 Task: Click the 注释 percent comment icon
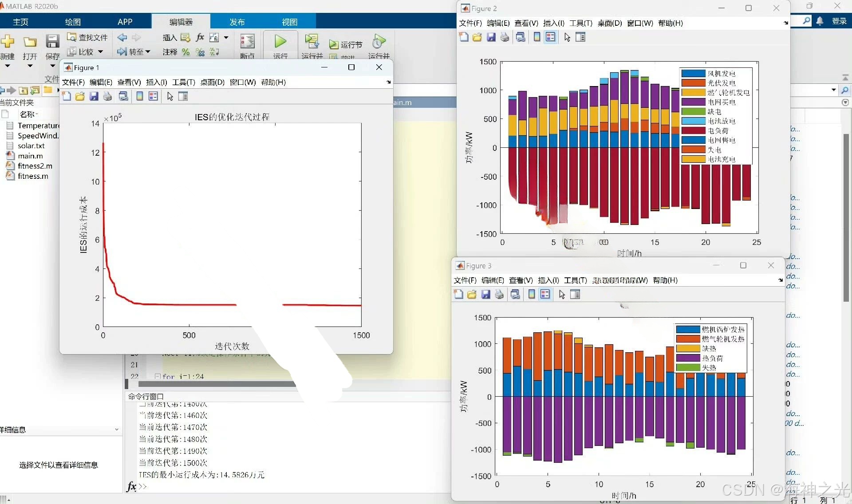[185, 52]
